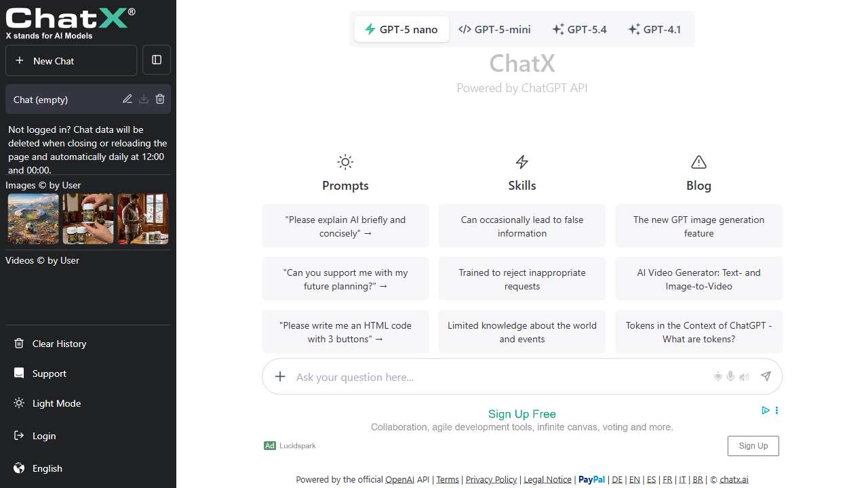Click the AdChoices triangle icon
This screenshot has width=868, height=488.
pyautogui.click(x=765, y=410)
